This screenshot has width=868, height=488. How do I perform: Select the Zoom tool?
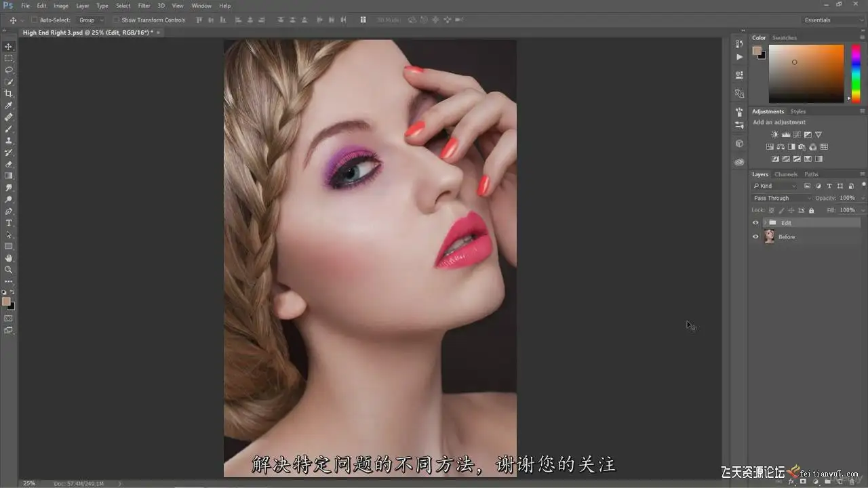9,270
